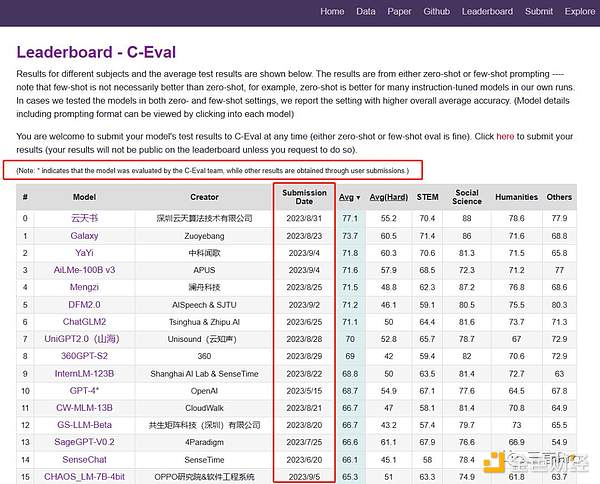
Task: Visit the Github nav link
Action: click(x=436, y=12)
